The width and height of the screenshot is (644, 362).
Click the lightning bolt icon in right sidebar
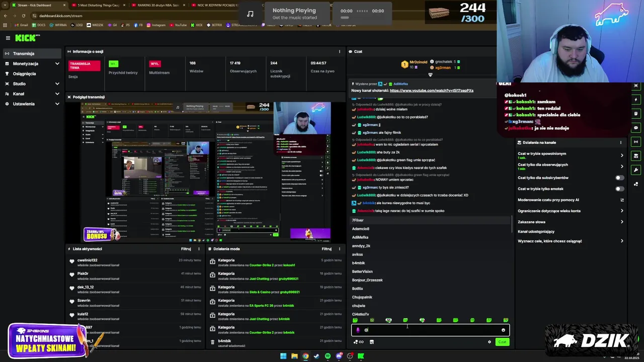(636, 100)
